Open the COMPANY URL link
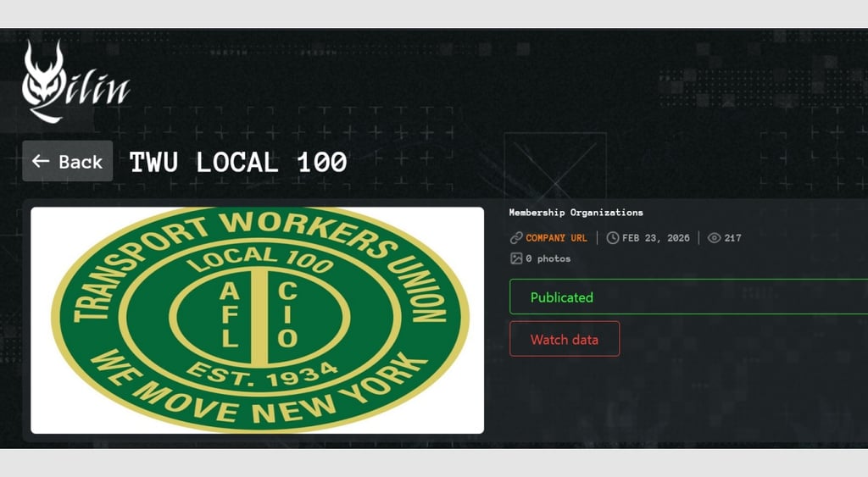This screenshot has width=868, height=477. tap(556, 238)
